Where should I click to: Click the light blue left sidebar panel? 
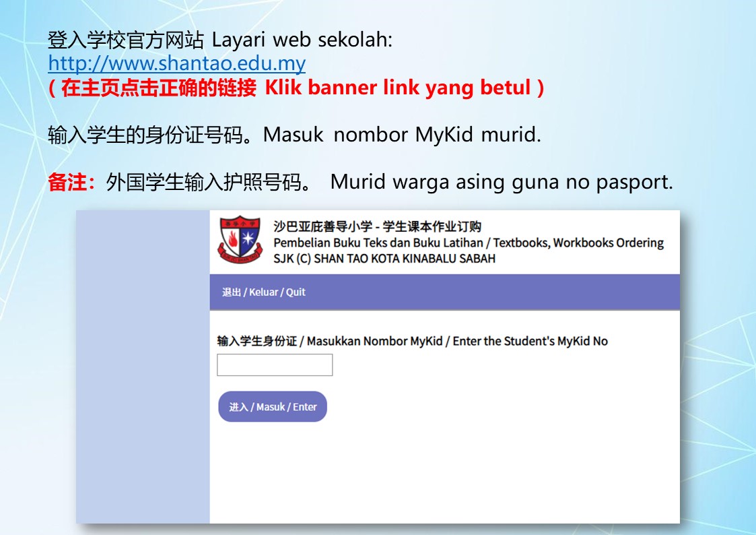pos(143,367)
